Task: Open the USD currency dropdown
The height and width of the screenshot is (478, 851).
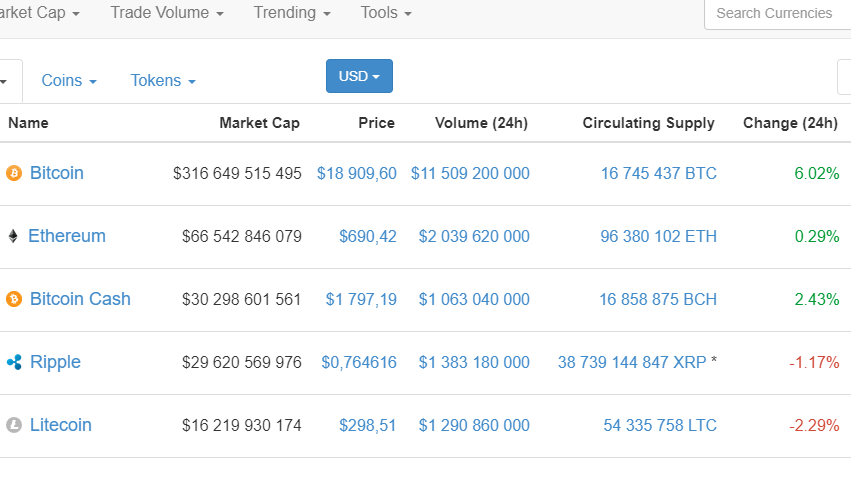Action: click(x=359, y=76)
